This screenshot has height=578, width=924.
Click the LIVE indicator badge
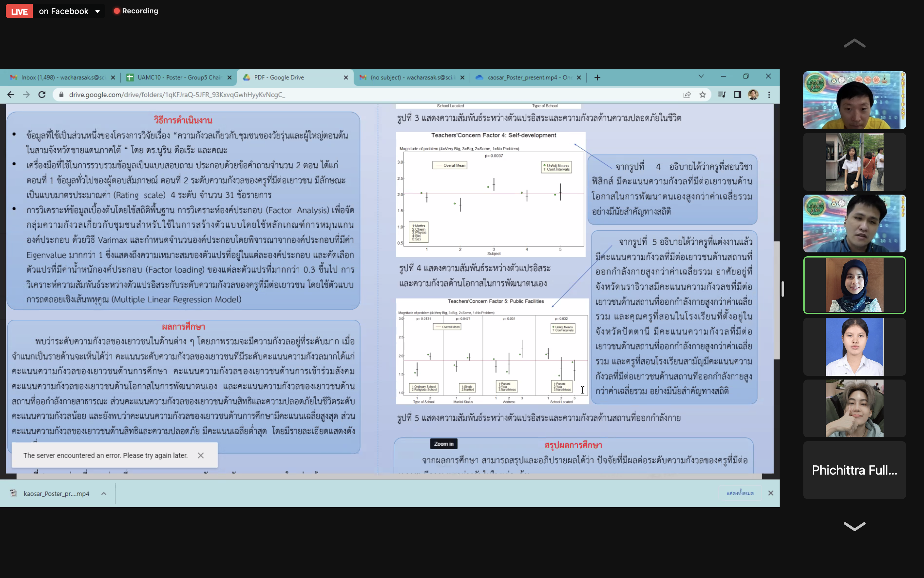[19, 12]
